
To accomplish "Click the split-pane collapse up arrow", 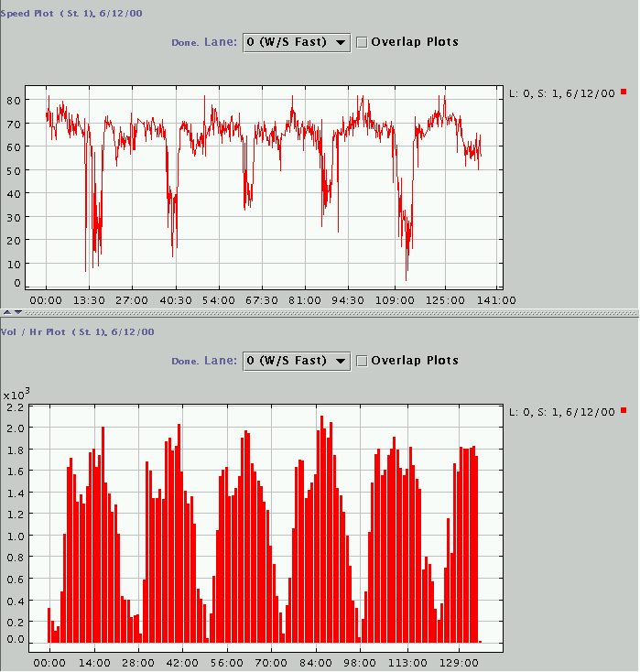I will (5, 313).
